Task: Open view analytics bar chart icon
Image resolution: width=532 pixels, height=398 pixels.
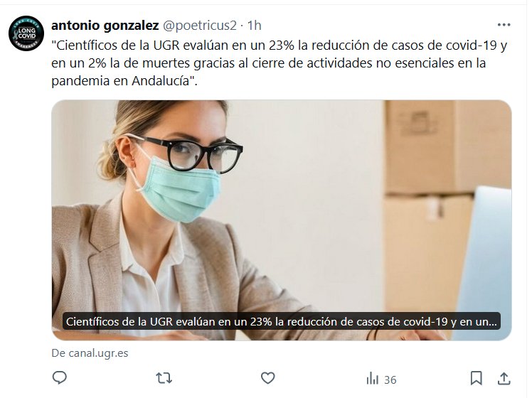Action: (x=372, y=378)
